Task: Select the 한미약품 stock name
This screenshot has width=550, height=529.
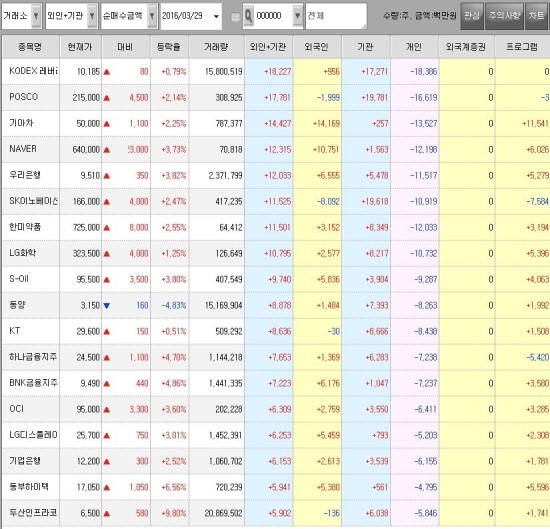Action: click(25, 227)
